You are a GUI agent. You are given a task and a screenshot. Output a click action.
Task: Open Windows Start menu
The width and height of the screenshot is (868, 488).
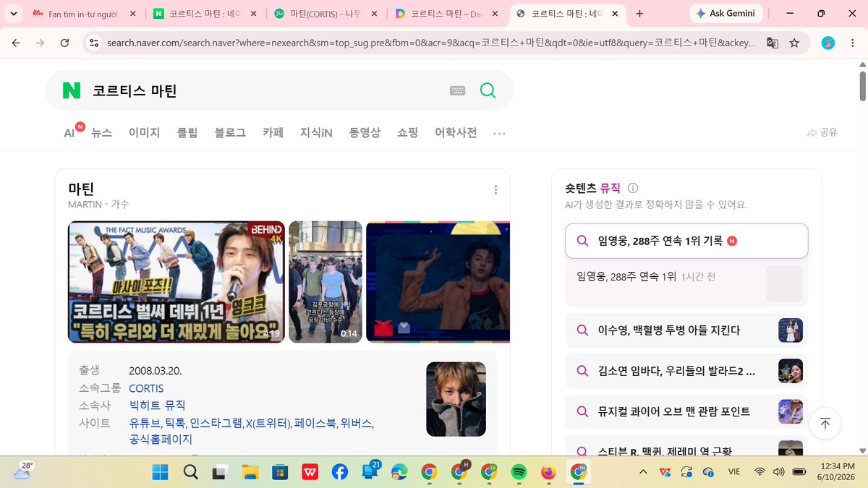pos(160,472)
